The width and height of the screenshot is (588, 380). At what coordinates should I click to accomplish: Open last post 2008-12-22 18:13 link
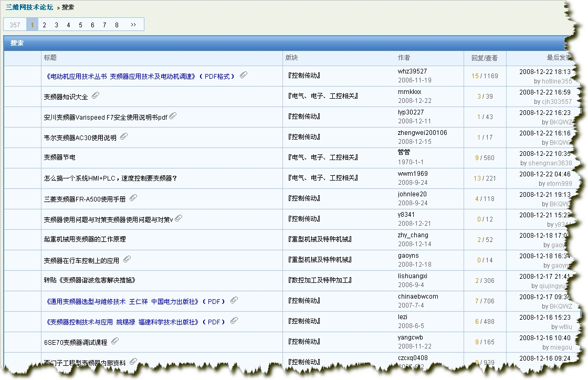pyautogui.click(x=545, y=71)
